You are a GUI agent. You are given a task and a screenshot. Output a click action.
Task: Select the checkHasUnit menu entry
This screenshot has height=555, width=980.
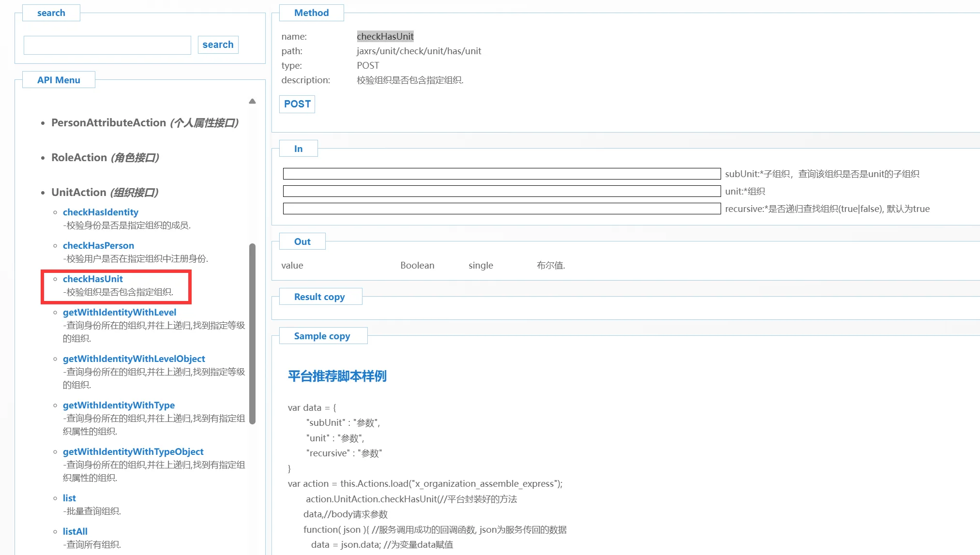pyautogui.click(x=92, y=279)
